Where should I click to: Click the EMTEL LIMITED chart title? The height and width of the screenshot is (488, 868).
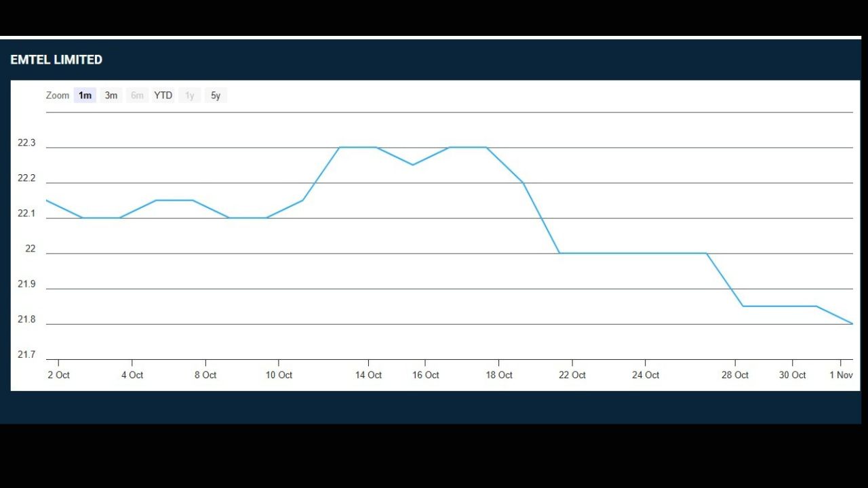click(56, 60)
